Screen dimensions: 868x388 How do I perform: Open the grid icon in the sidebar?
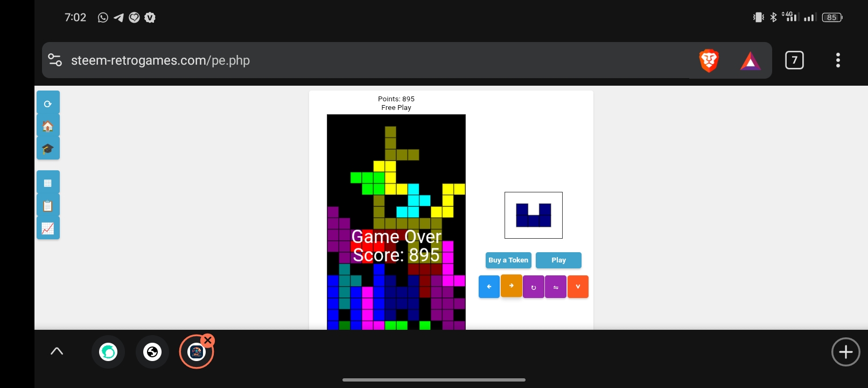[48, 182]
